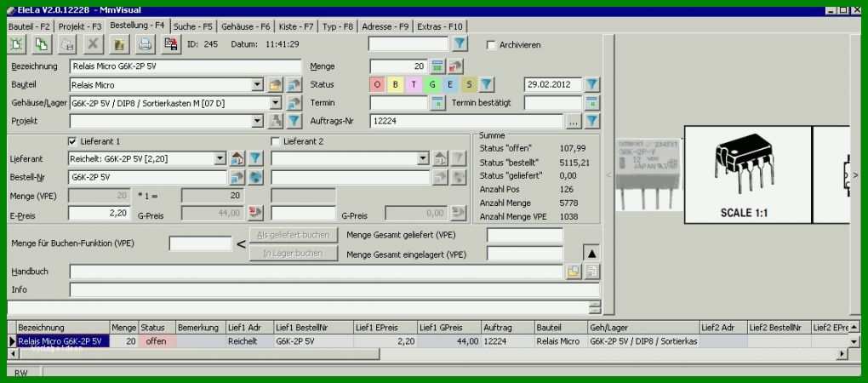Screen dimensions: 868x383
Task: Click the red export list toolbar icon
Action: 171,44
